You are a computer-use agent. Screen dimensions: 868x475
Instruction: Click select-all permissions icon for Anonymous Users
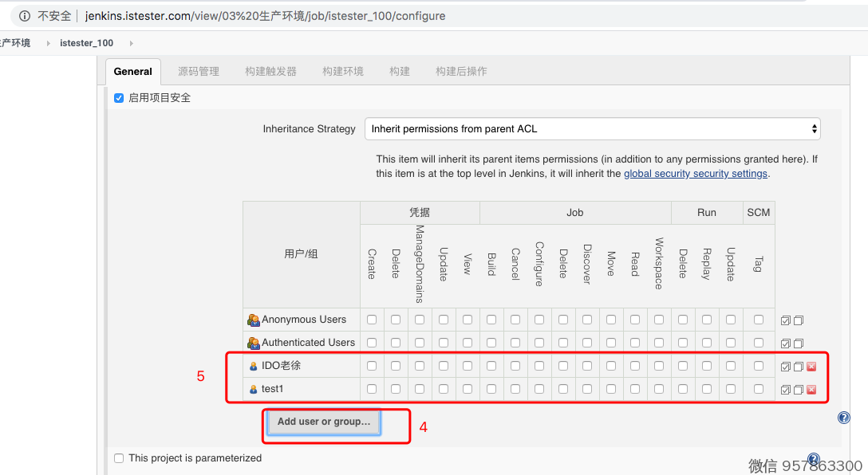coord(785,320)
